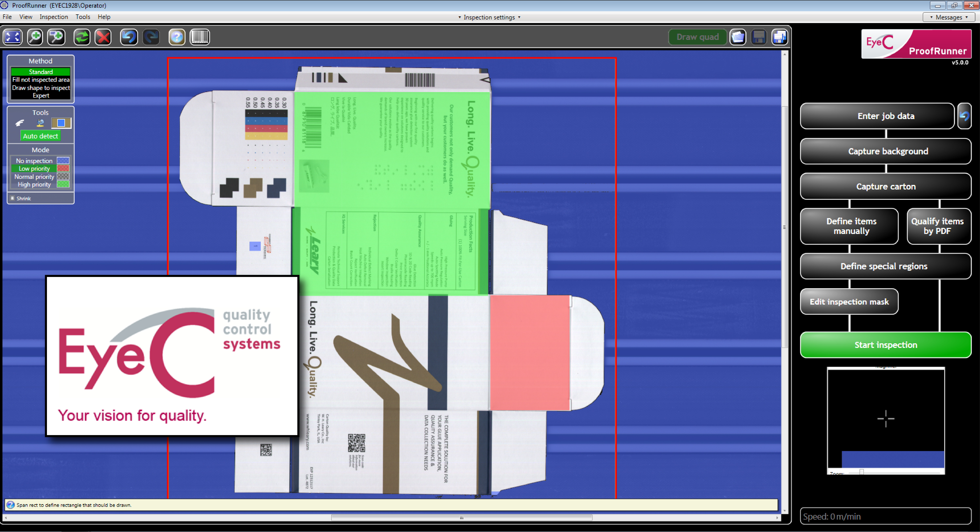The width and height of the screenshot is (980, 532).
Task: Select the rectangle drawing tool
Action: (x=61, y=123)
